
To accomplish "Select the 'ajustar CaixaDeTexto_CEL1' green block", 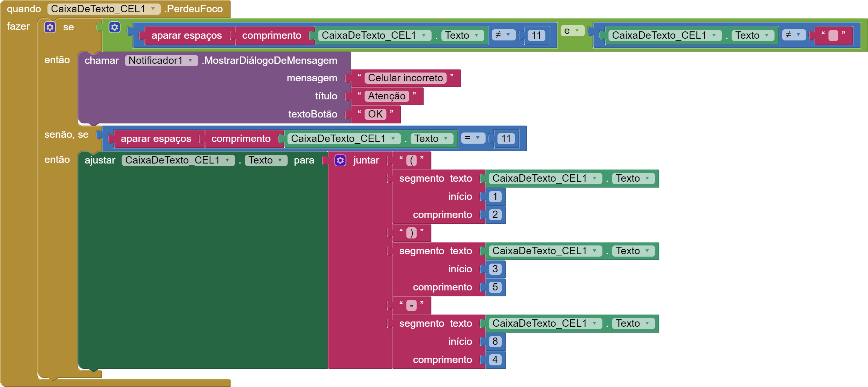I will pos(100,161).
